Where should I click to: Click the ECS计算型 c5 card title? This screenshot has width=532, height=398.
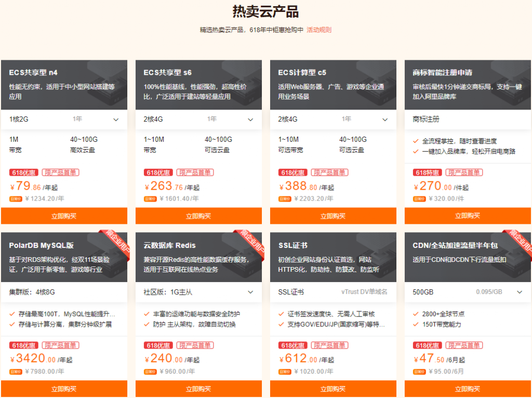click(x=302, y=73)
